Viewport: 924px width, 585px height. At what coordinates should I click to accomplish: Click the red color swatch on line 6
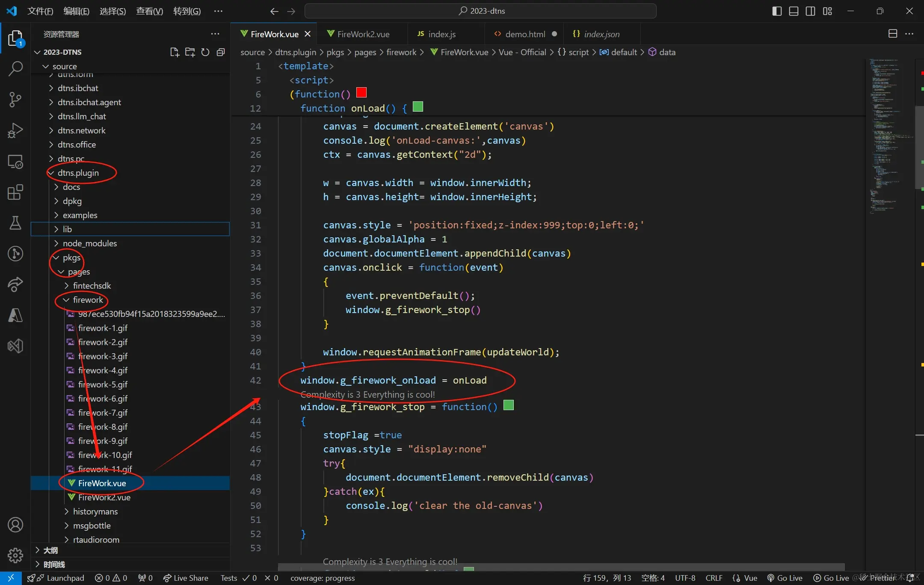pyautogui.click(x=361, y=92)
